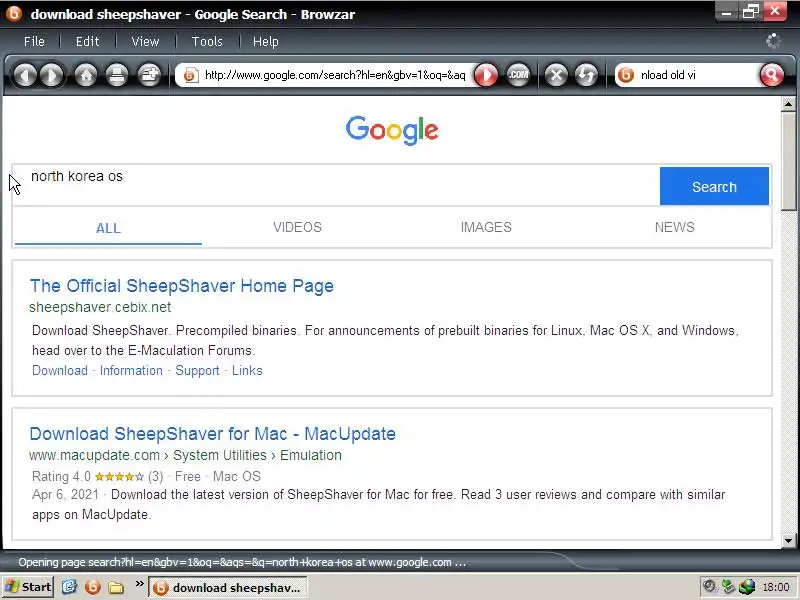Image resolution: width=800 pixels, height=600 pixels.
Task: Open the SheepShaver Links sublink
Action: (x=247, y=370)
